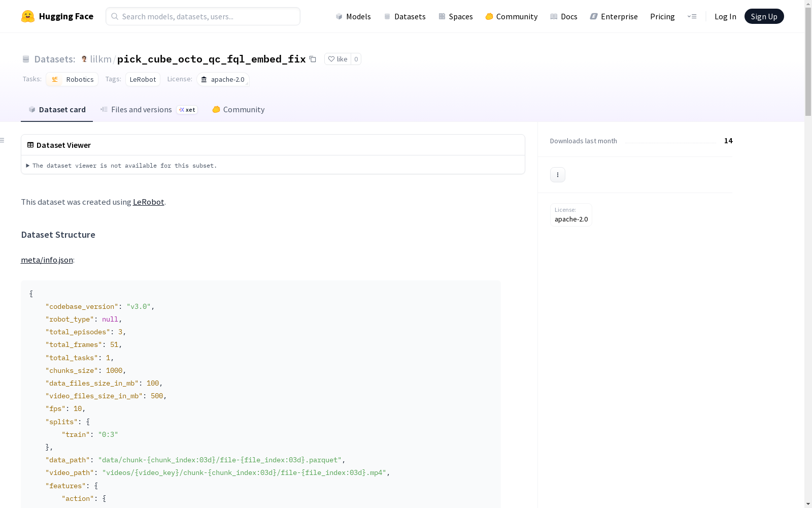
Task: Click the like count 0
Action: pyautogui.click(x=356, y=59)
